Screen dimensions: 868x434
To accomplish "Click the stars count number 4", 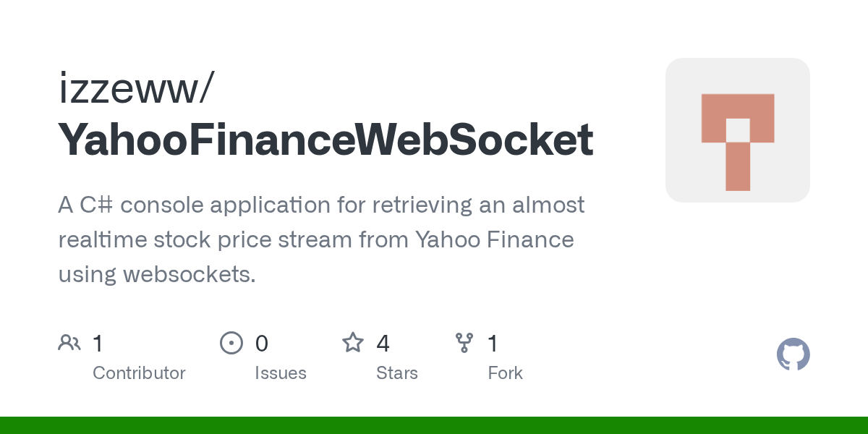I will 383,344.
